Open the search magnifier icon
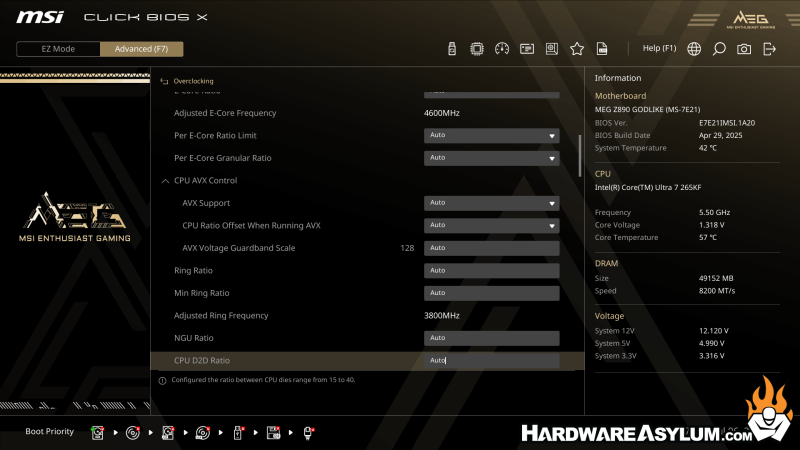This screenshot has width=800, height=450. point(719,49)
